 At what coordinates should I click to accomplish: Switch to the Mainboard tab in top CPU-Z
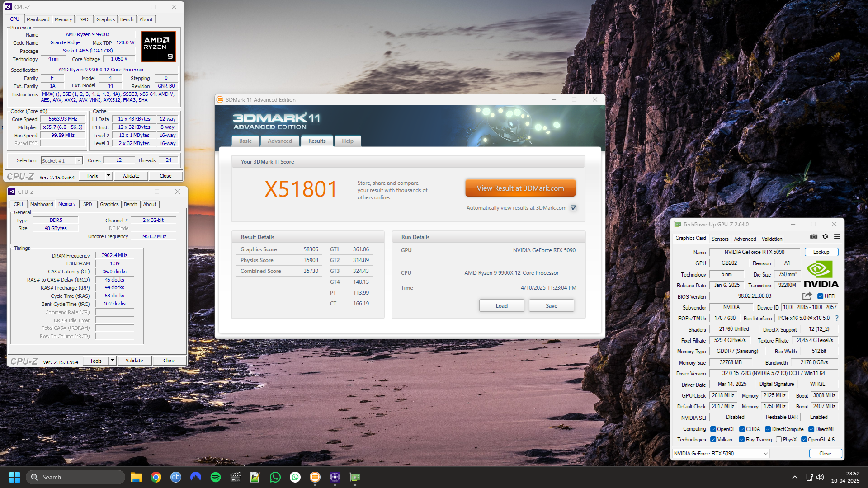(x=38, y=19)
